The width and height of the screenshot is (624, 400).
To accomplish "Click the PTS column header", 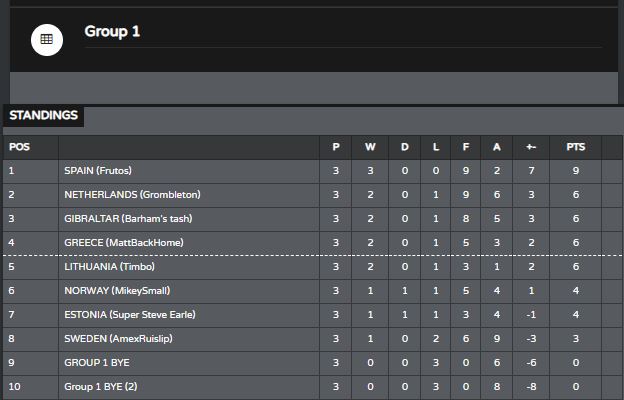I will (x=575, y=147).
